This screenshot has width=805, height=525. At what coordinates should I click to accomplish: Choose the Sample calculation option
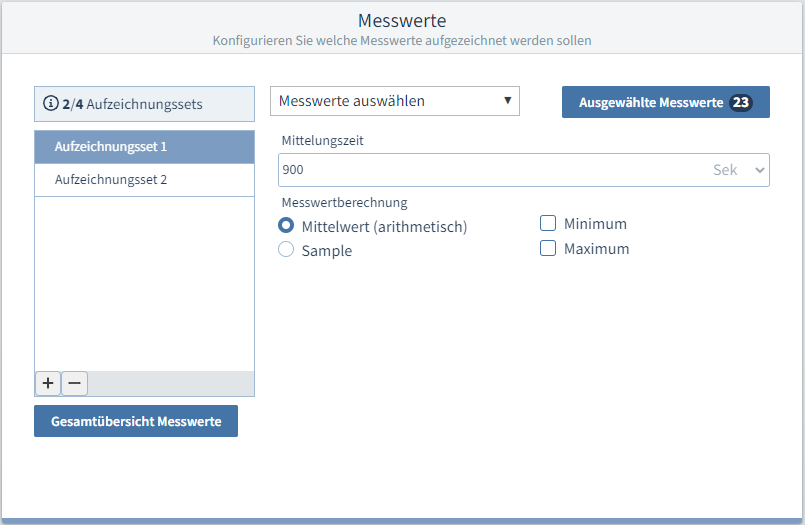[x=286, y=250]
